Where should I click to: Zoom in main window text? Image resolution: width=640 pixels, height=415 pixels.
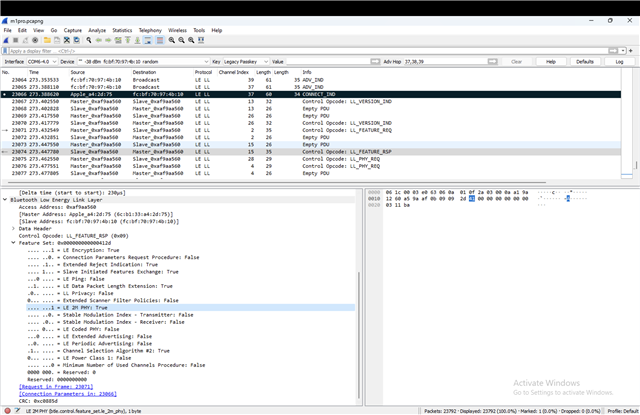point(172,40)
